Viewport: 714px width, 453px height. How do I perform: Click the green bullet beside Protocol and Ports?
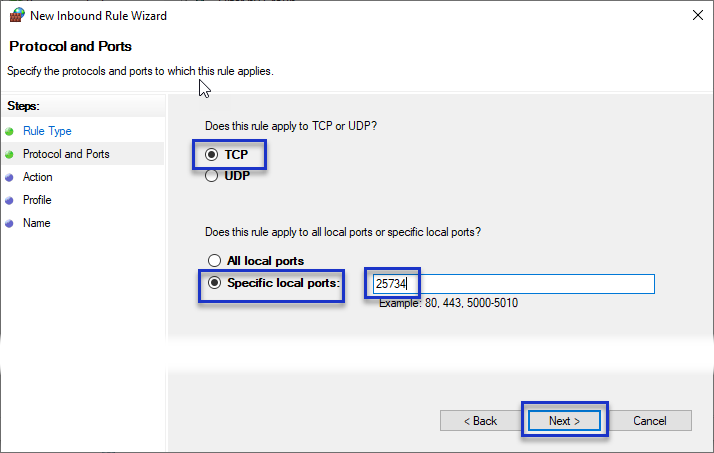[x=9, y=154]
